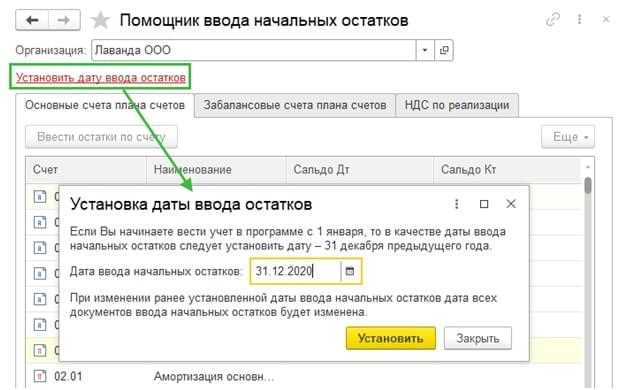This screenshot has height=390, width=628.
Task: Expand the Организация dropdown list
Action: pyautogui.click(x=425, y=50)
